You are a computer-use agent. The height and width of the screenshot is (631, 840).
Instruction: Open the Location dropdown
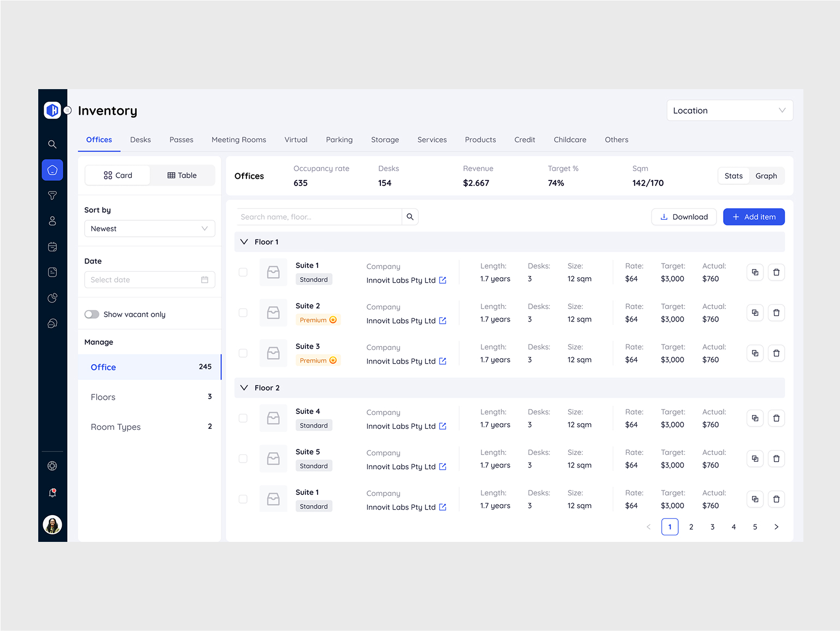(729, 110)
